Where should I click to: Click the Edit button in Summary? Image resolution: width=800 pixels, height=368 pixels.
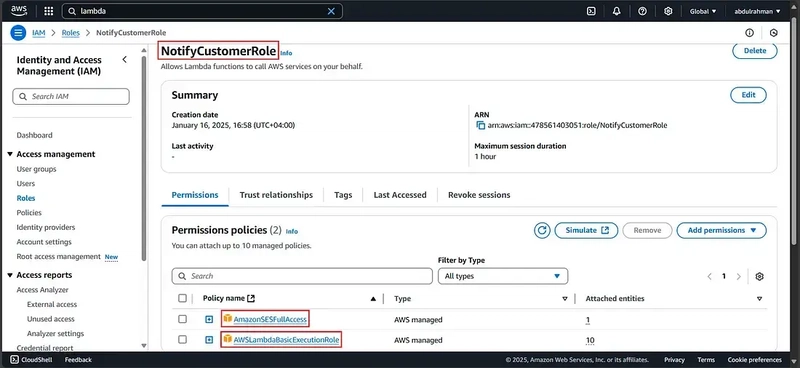[x=748, y=95]
